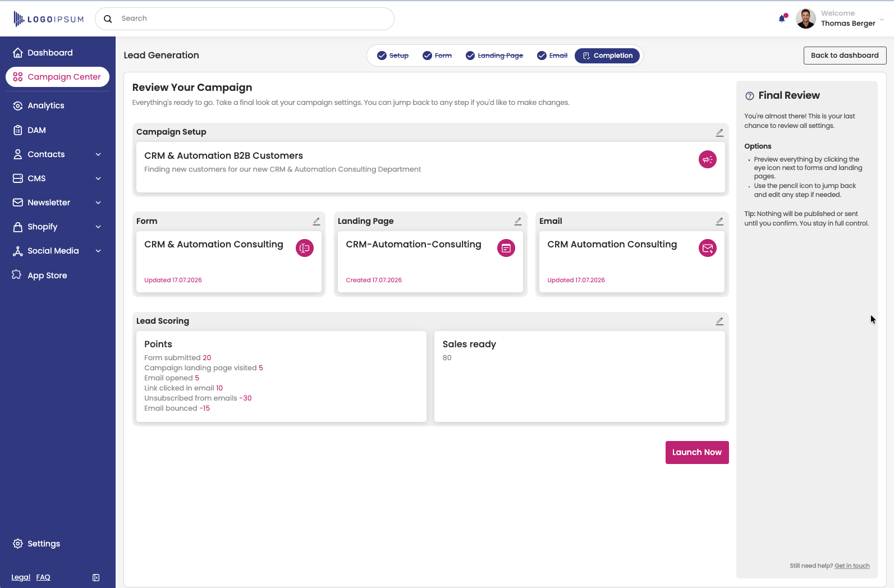The image size is (894, 588).
Task: Click the megaphone icon on campaign card
Action: pos(708,159)
